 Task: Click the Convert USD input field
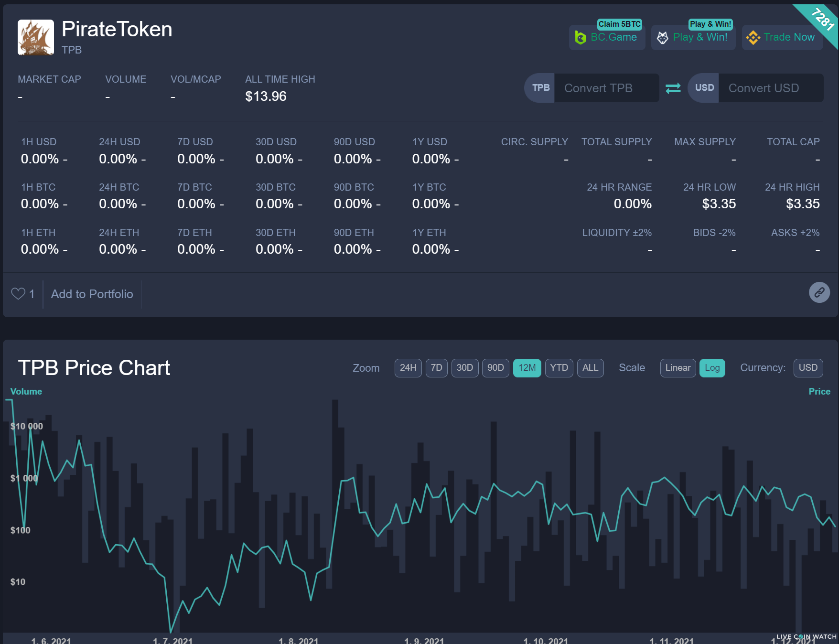click(x=770, y=88)
